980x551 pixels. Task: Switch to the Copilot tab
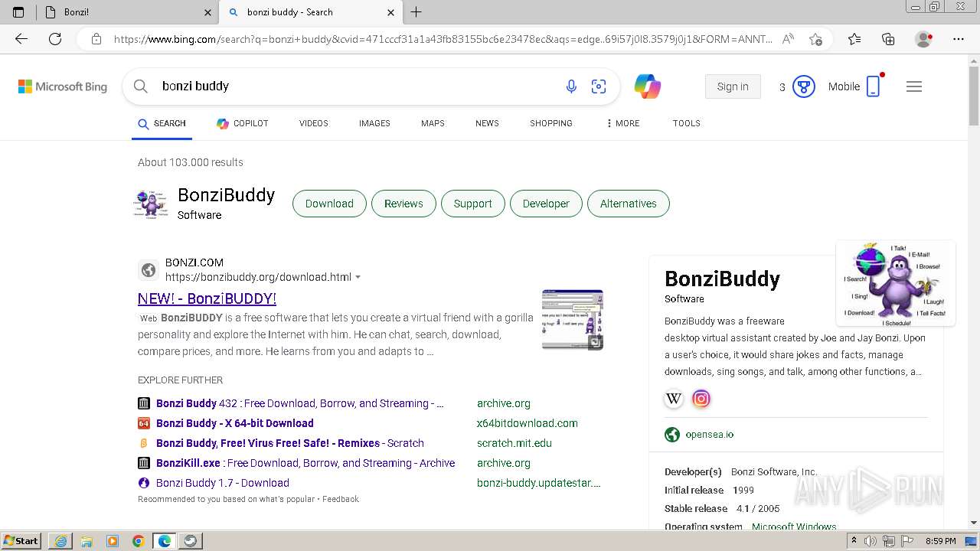click(243, 123)
